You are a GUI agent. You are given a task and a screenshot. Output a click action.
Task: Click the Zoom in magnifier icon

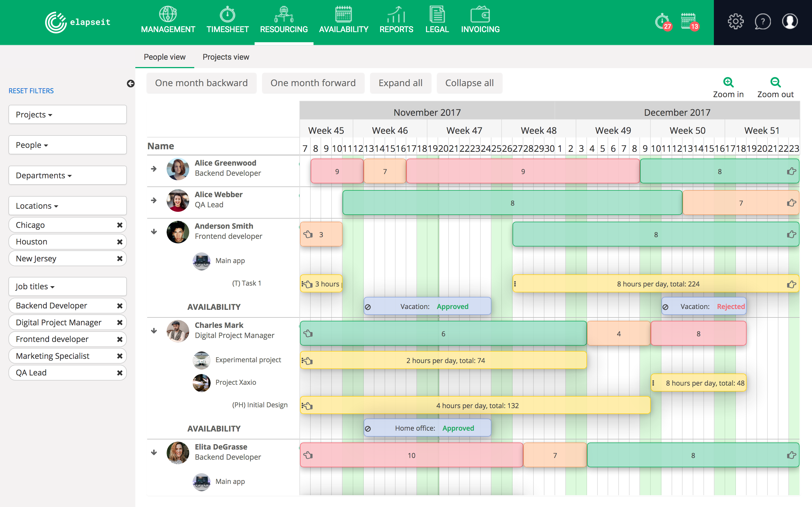coord(729,82)
